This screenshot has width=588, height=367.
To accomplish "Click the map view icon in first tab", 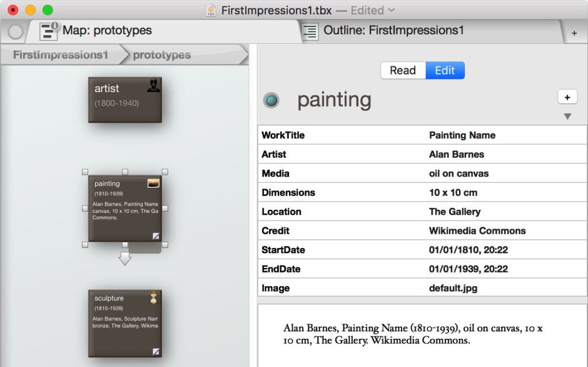I will click(49, 31).
